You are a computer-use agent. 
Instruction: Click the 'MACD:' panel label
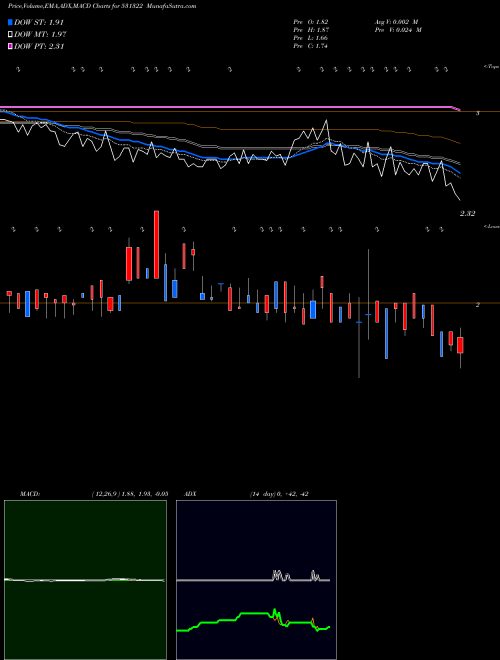(x=30, y=494)
